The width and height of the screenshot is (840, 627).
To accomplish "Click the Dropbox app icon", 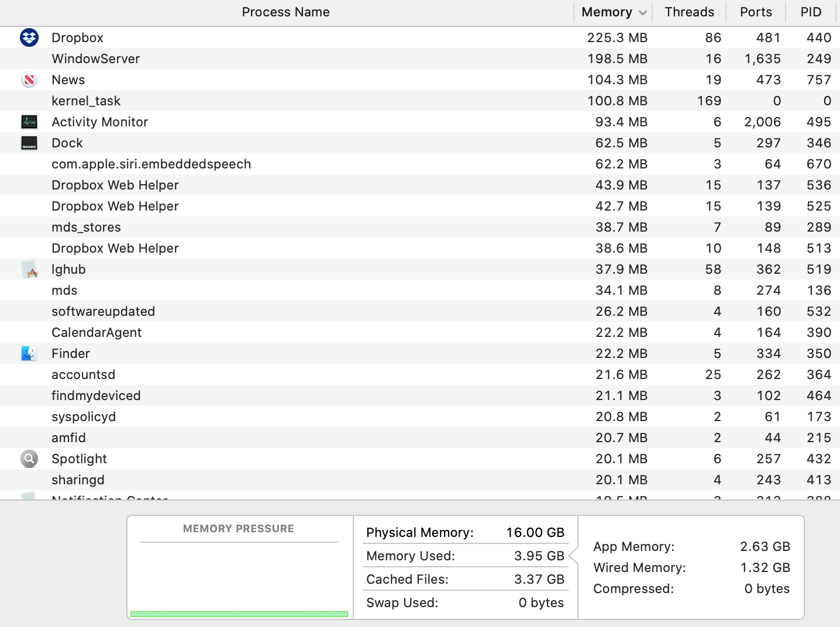I will point(29,37).
